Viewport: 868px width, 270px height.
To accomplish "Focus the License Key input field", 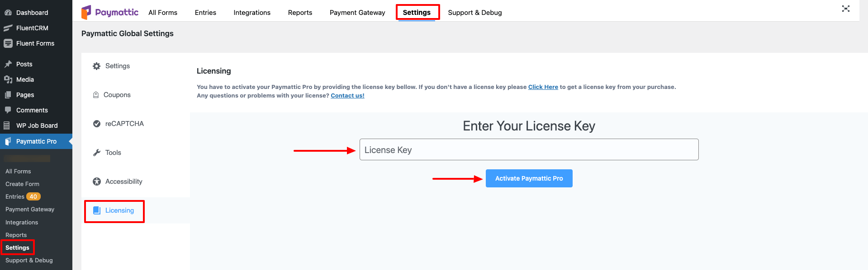I will click(529, 149).
